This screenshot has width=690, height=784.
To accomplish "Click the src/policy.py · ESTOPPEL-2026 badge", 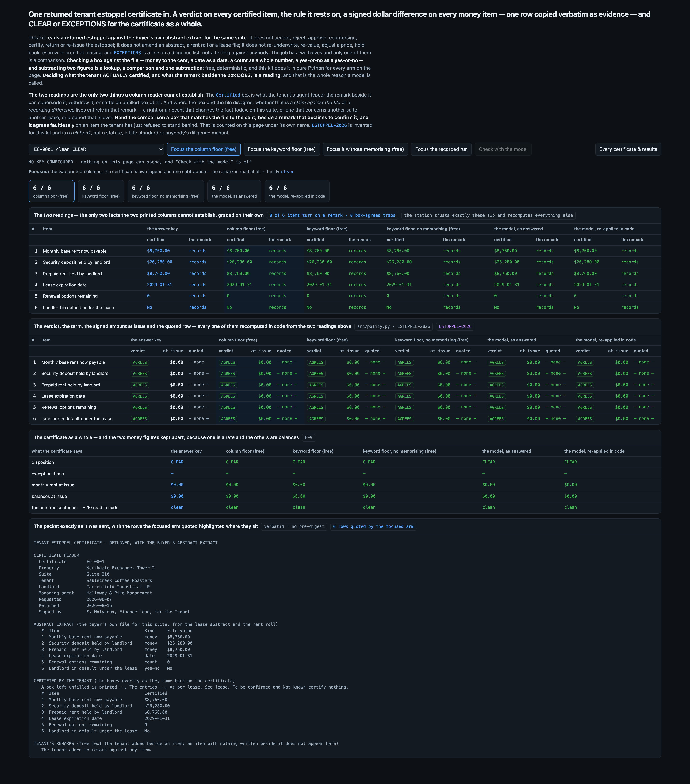I will click(x=393, y=326).
